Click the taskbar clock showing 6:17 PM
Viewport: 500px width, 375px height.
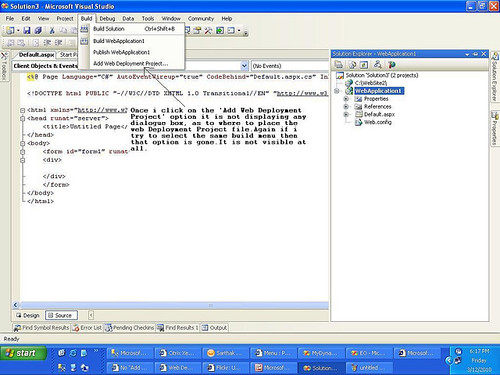[x=479, y=351]
